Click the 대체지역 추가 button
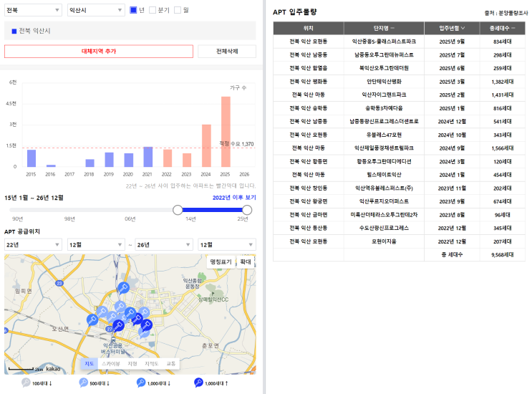Viewport: 532px width, 394px height. pos(99,52)
